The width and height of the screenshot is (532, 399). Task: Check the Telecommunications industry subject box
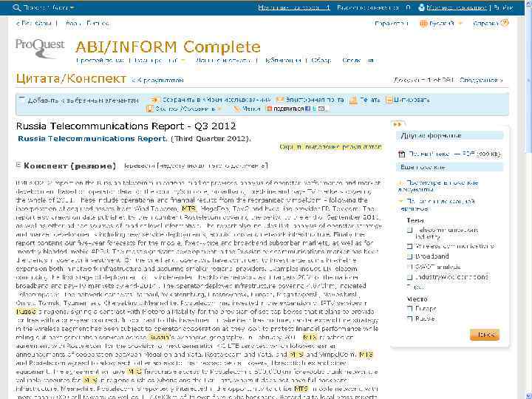click(x=409, y=231)
